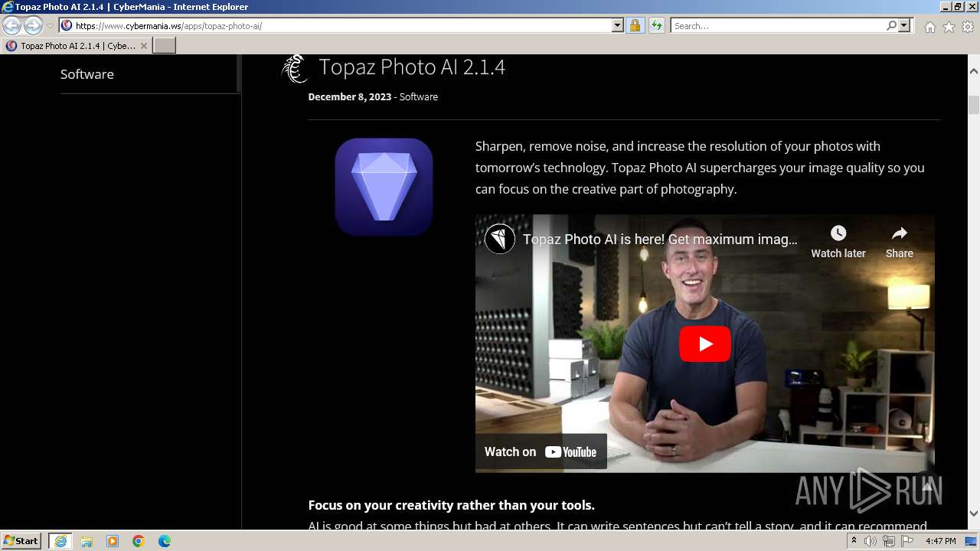Open the Home page icon

click(x=929, y=27)
